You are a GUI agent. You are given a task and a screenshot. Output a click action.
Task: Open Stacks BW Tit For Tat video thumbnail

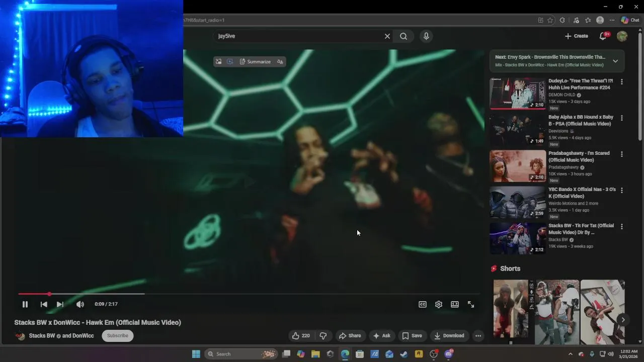click(518, 238)
